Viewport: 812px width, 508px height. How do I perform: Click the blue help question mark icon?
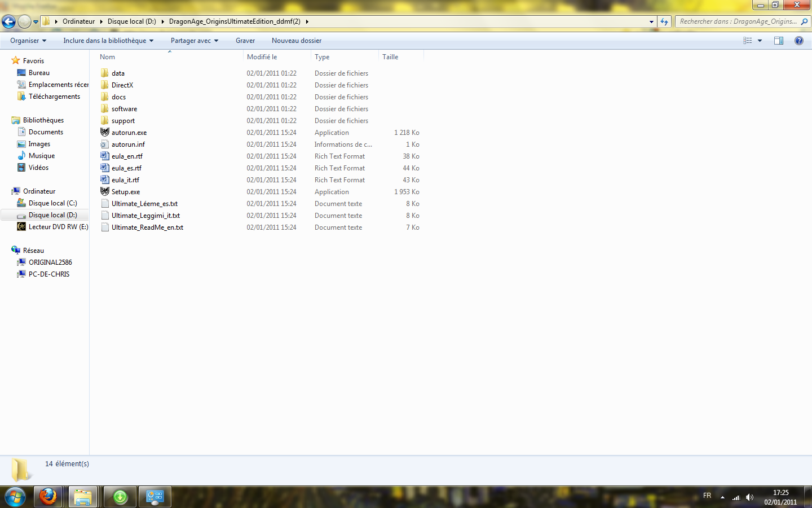click(x=799, y=41)
